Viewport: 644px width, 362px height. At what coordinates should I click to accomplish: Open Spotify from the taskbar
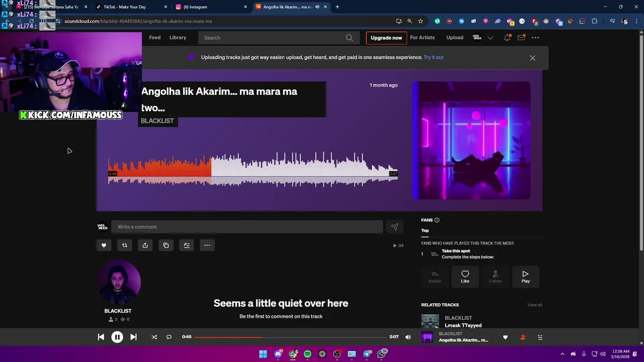(x=307, y=354)
